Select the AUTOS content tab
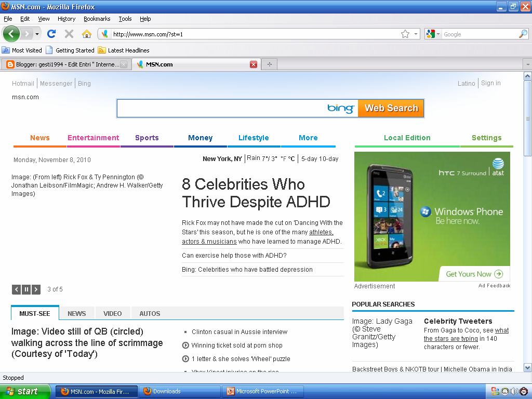 pyautogui.click(x=150, y=313)
